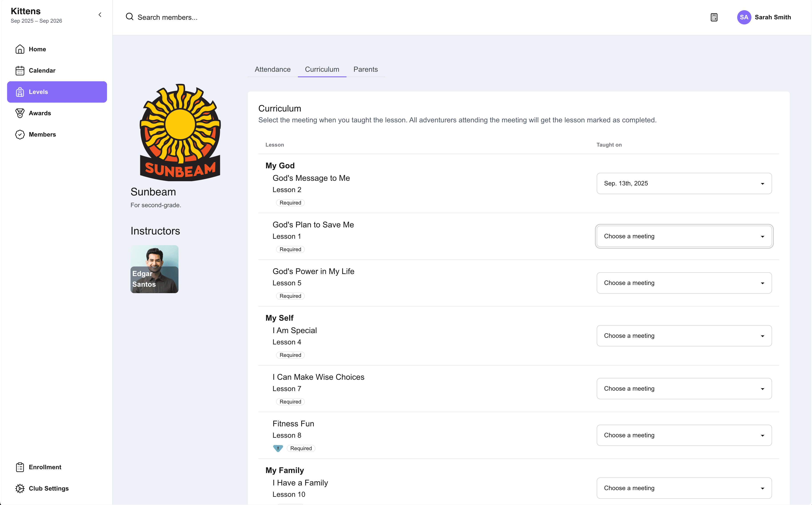Open Sarah Smith user profile menu
The image size is (812, 505).
coord(764,17)
